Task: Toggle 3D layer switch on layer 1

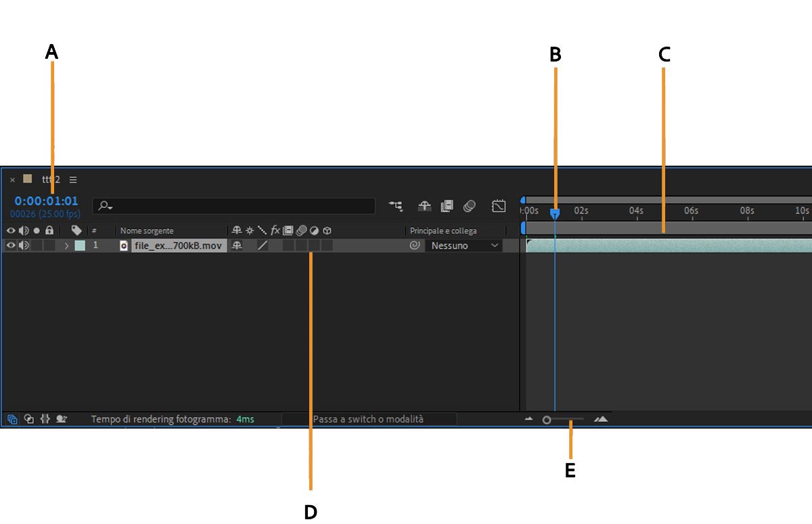Action: [x=328, y=245]
